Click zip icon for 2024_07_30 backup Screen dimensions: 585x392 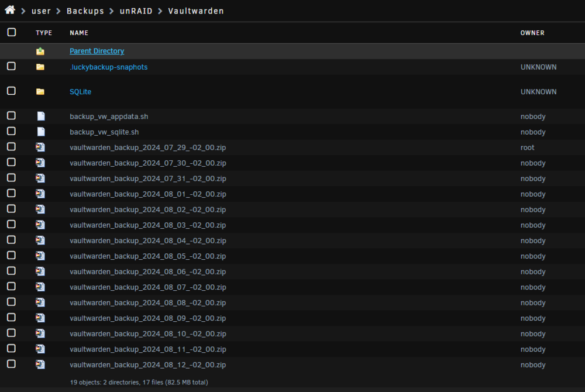40,163
